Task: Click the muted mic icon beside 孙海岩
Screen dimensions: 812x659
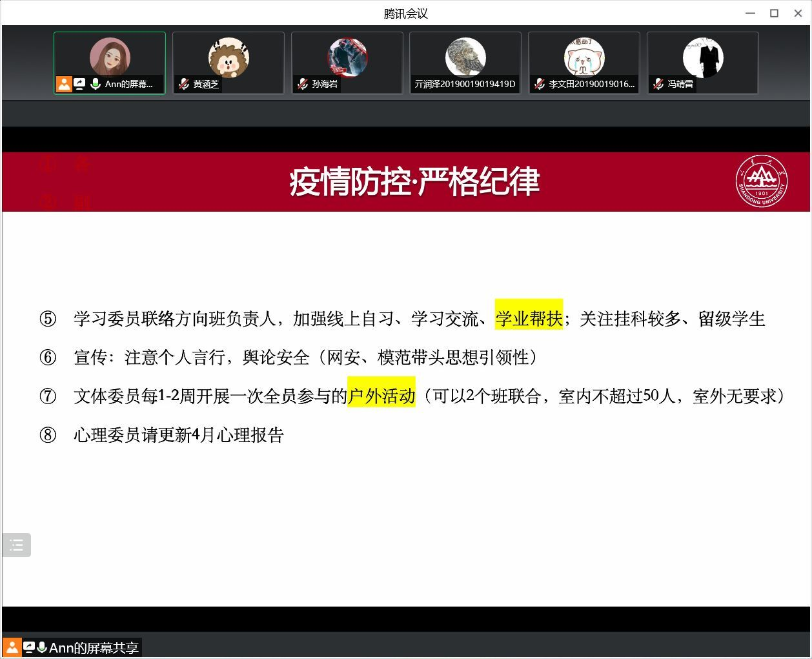Action: tap(303, 84)
